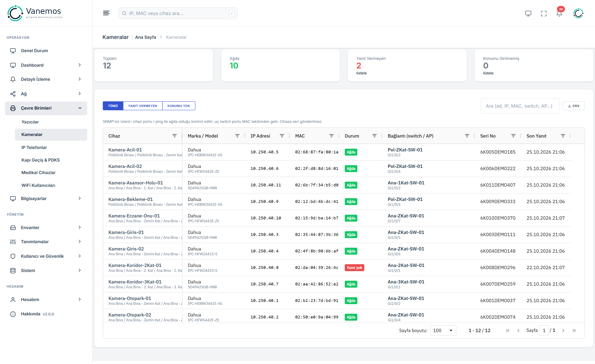Select the KONUMU YOK filter tab
The image size is (595, 364).
coord(178,106)
